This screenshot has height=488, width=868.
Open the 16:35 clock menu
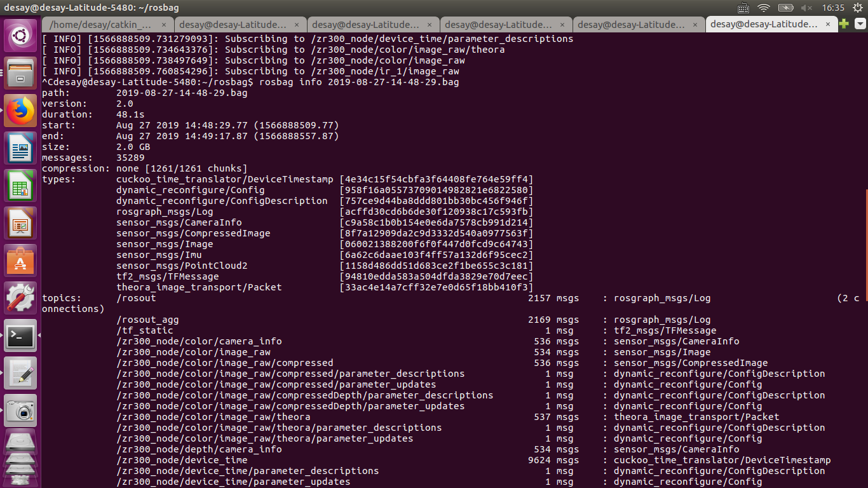coord(833,8)
